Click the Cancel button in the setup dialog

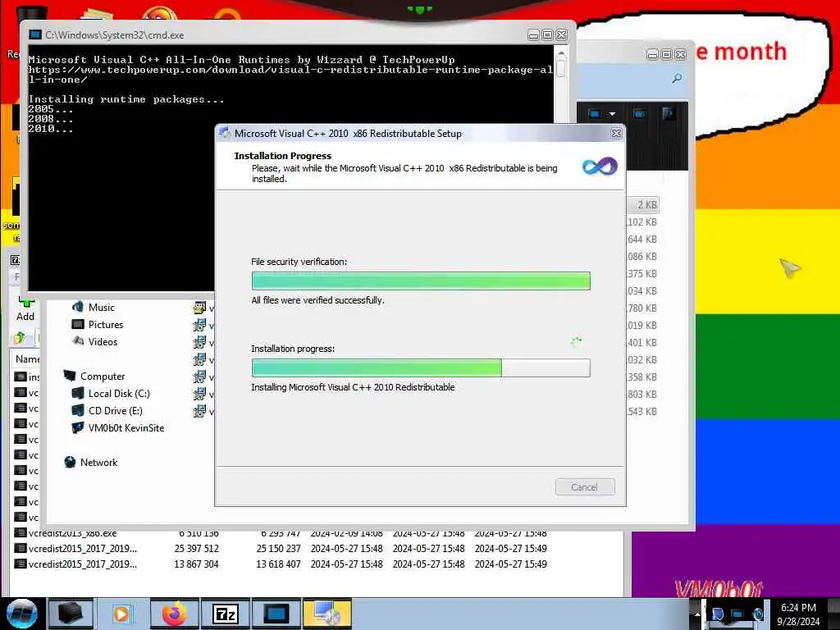(585, 487)
